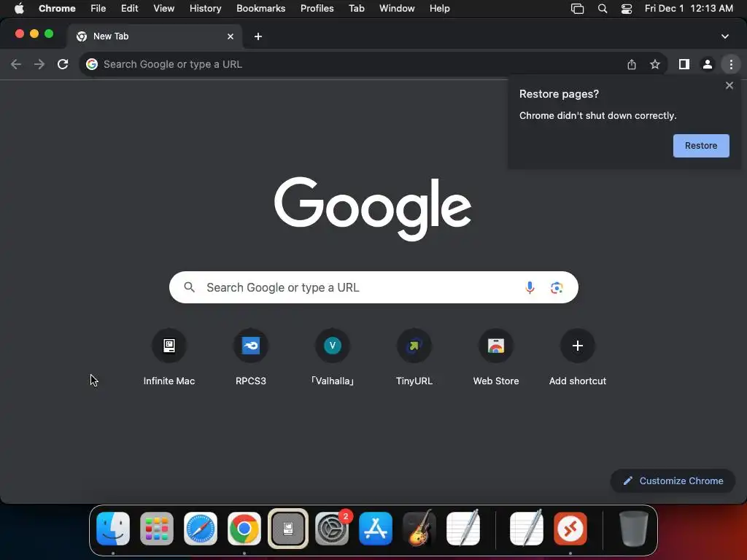Viewport: 747px width, 560px height.
Task: Close the New Tab tab
Action: (x=231, y=36)
